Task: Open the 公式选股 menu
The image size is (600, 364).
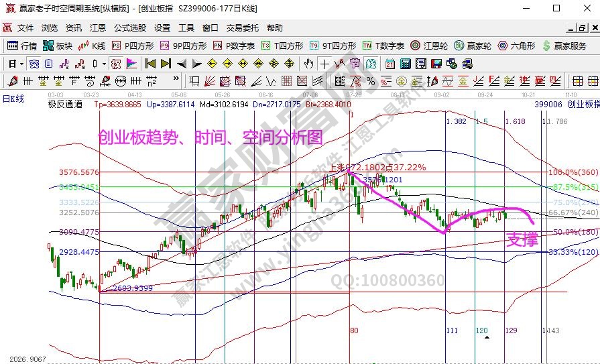Action: click(130, 28)
